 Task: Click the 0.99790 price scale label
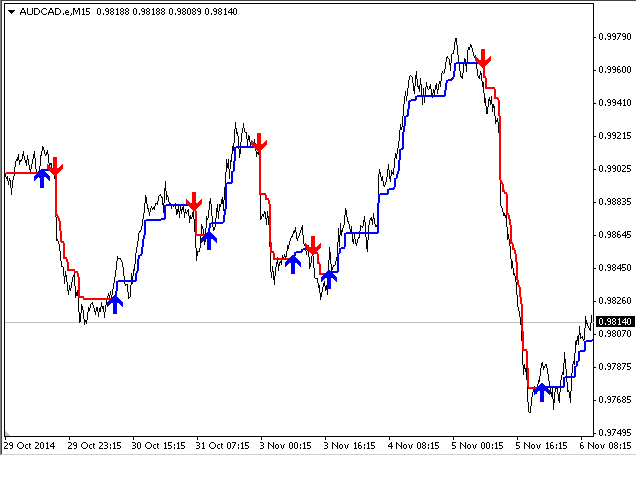coord(615,37)
